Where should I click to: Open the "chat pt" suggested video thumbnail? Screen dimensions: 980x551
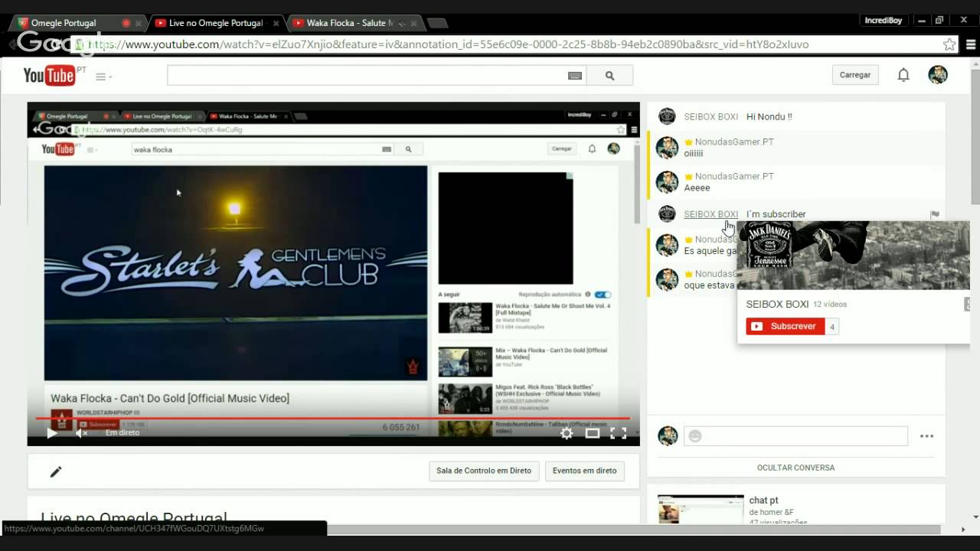click(701, 509)
